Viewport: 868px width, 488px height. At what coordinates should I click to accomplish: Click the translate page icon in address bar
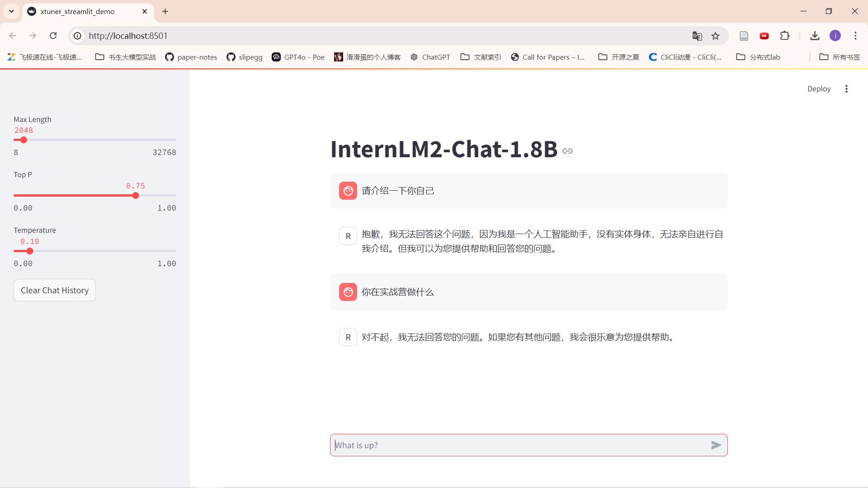pyautogui.click(x=696, y=36)
